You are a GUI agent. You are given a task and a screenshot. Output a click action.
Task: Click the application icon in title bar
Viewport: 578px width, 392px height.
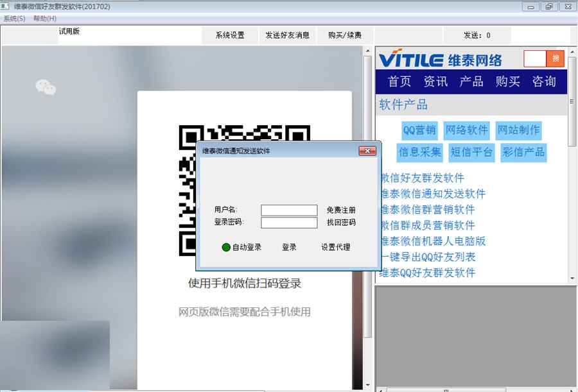5,6
